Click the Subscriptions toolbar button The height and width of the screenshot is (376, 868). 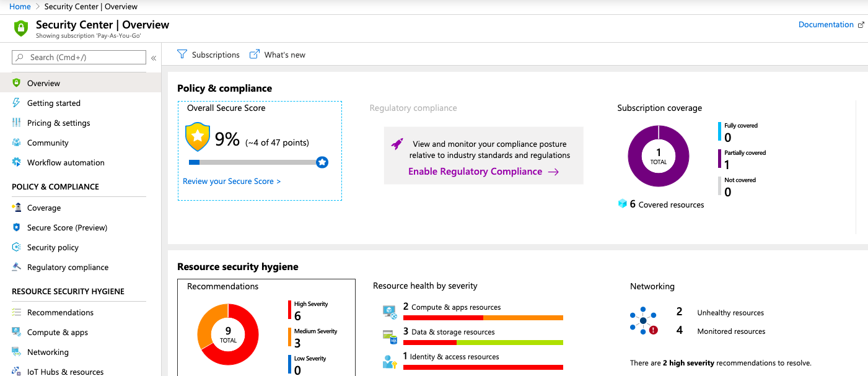click(209, 55)
